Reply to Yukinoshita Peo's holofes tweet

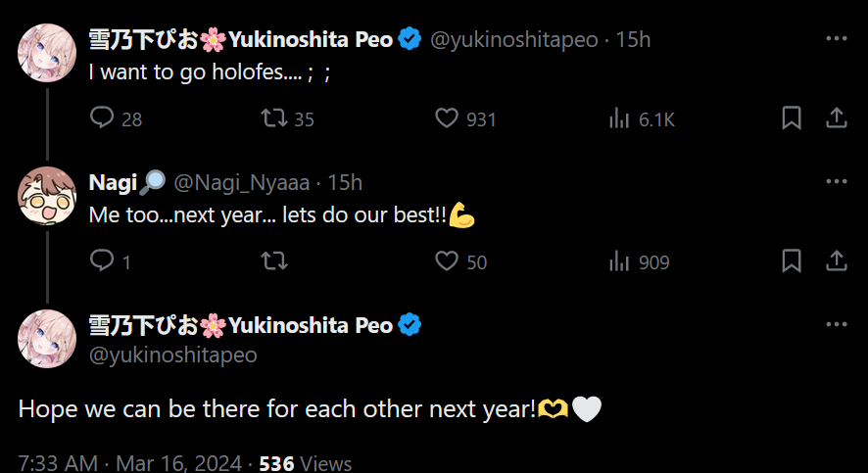coord(103,118)
